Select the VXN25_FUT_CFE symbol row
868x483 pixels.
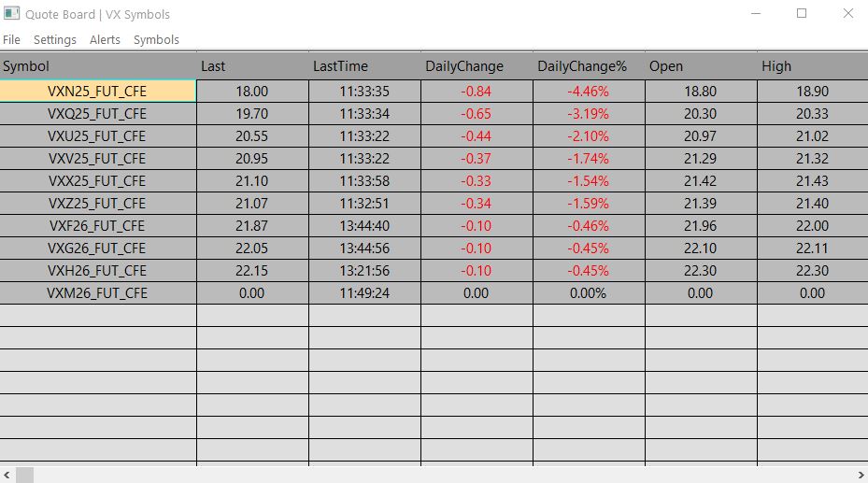[x=97, y=92]
